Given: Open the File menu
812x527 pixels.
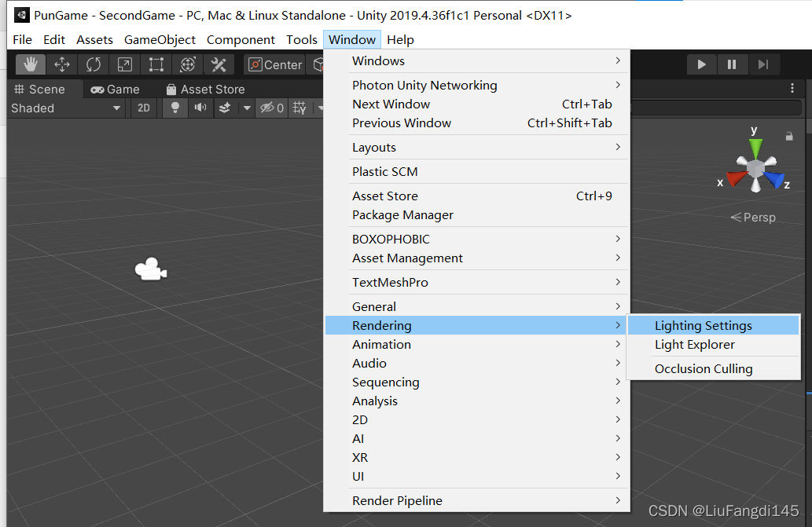Looking at the screenshot, I should pyautogui.click(x=22, y=40).
